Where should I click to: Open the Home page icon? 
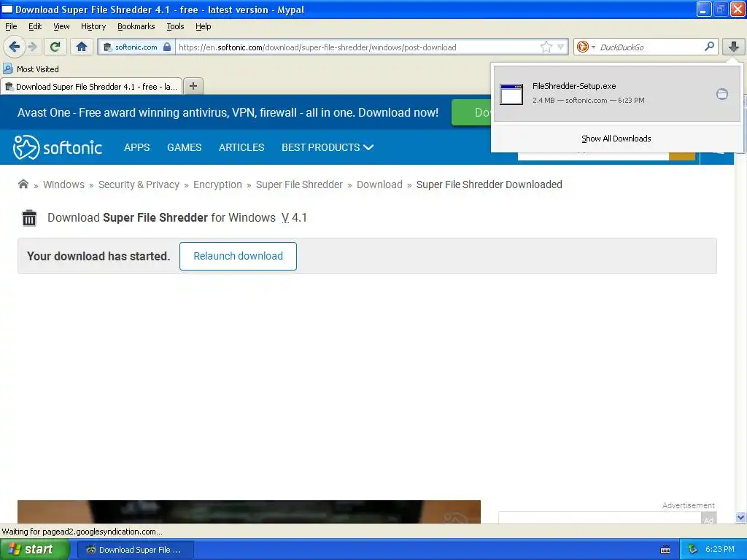pos(82,47)
